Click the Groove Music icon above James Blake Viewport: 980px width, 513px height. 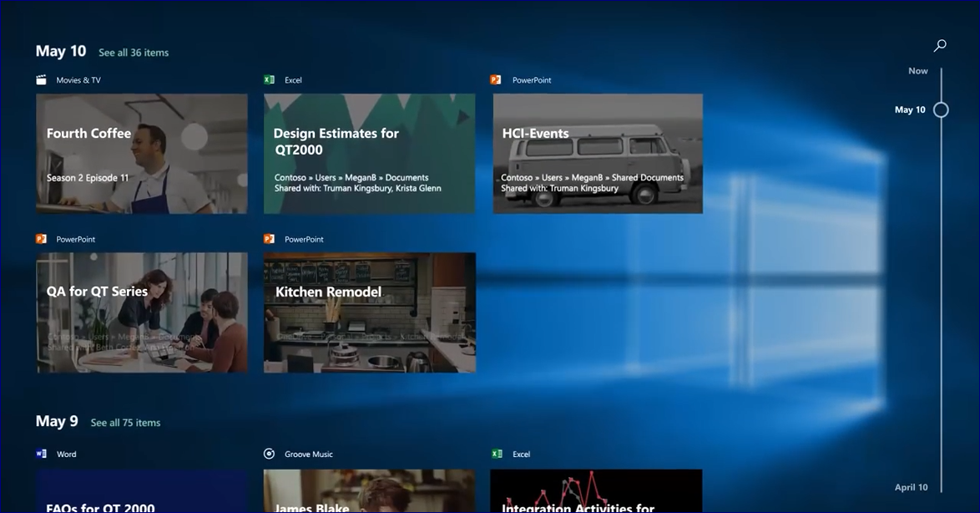click(x=268, y=453)
